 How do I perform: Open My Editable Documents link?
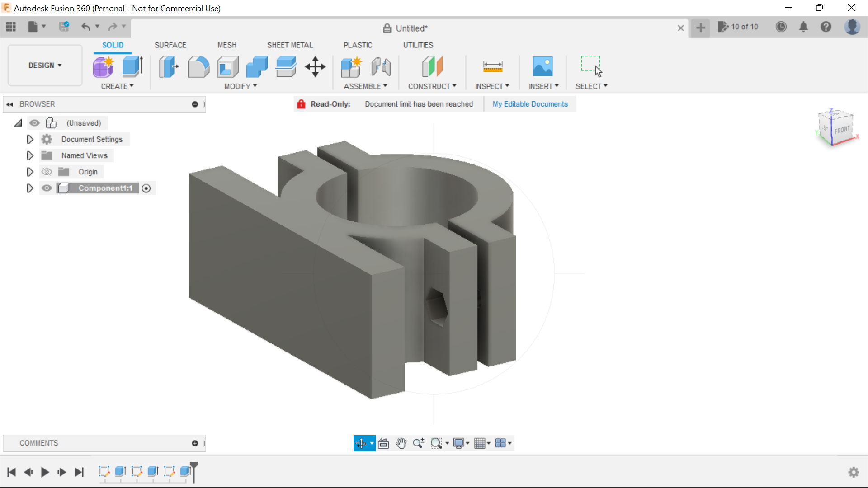pyautogui.click(x=530, y=104)
